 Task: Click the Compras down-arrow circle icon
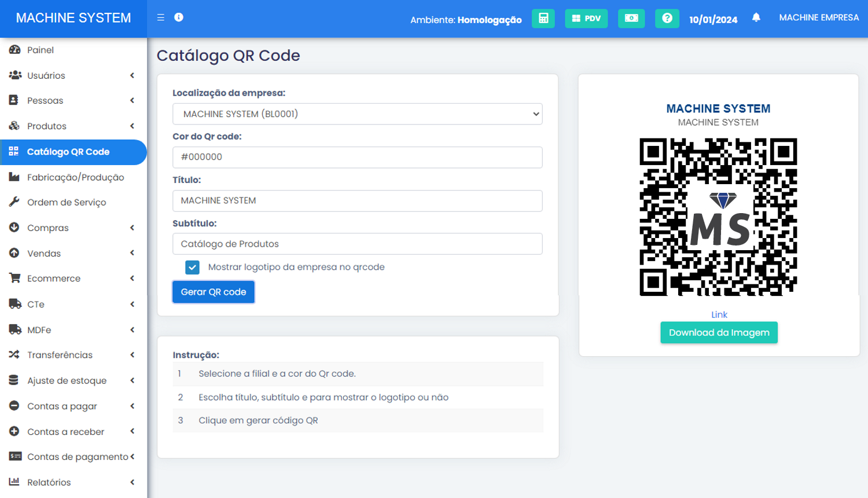pyautogui.click(x=14, y=228)
